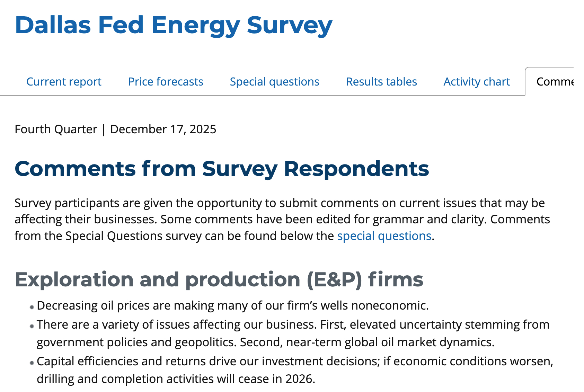Follow the inline "special questions" link
584x392 pixels.
[384, 236]
